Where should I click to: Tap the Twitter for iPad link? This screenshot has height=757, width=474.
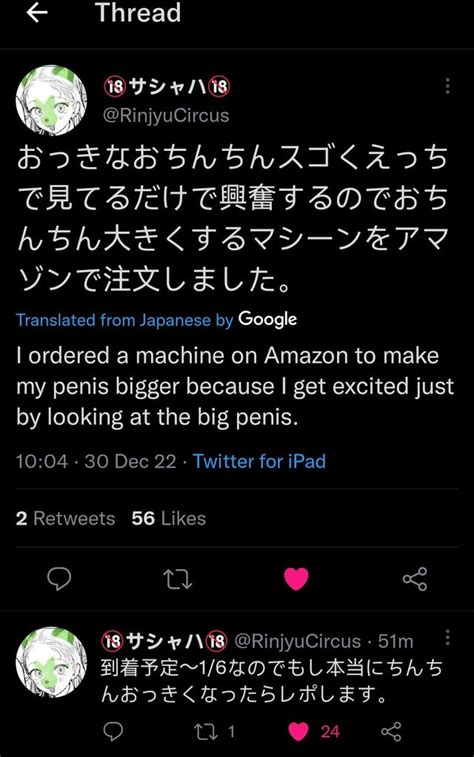click(x=259, y=461)
